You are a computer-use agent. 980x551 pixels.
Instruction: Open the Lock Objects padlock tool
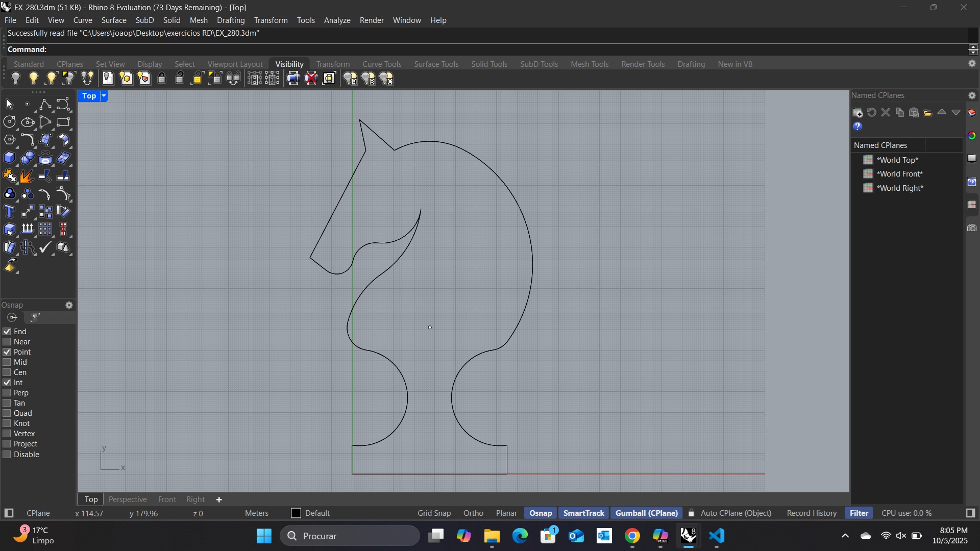(162, 78)
